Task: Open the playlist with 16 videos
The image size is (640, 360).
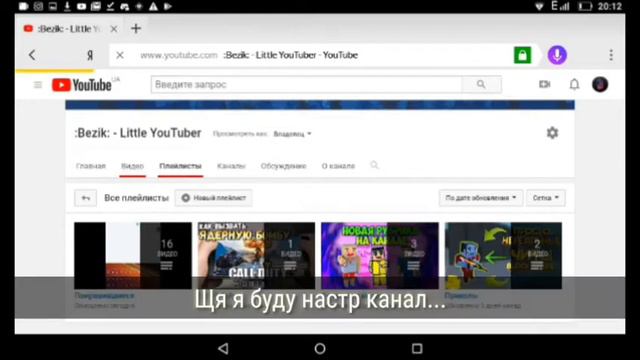Action: click(133, 256)
